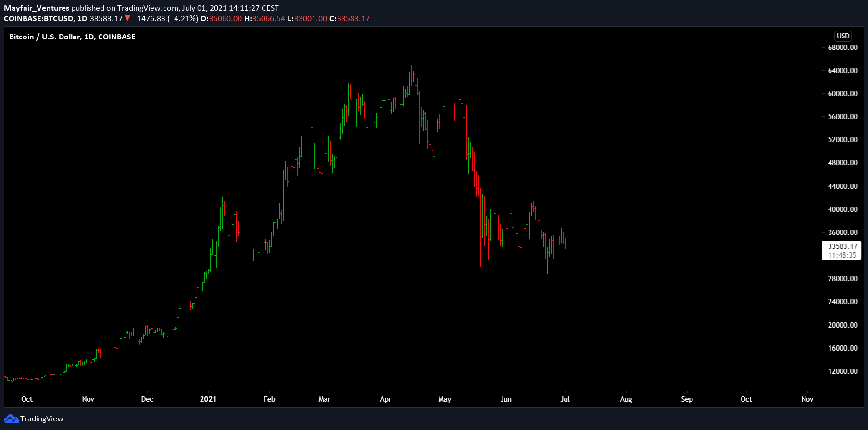Screen dimensions: 868x430
Task: Click the 68000.00 price axis label
Action: 843,48
